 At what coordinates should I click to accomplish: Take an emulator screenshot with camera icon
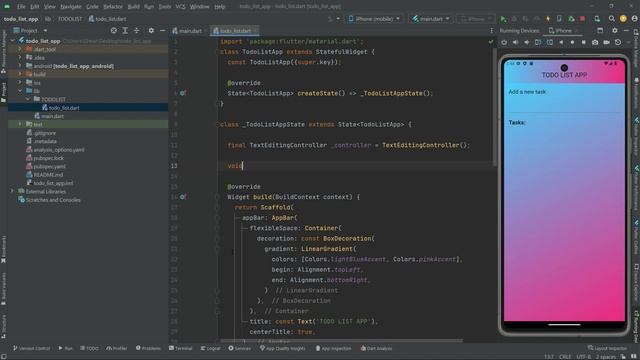tap(595, 42)
